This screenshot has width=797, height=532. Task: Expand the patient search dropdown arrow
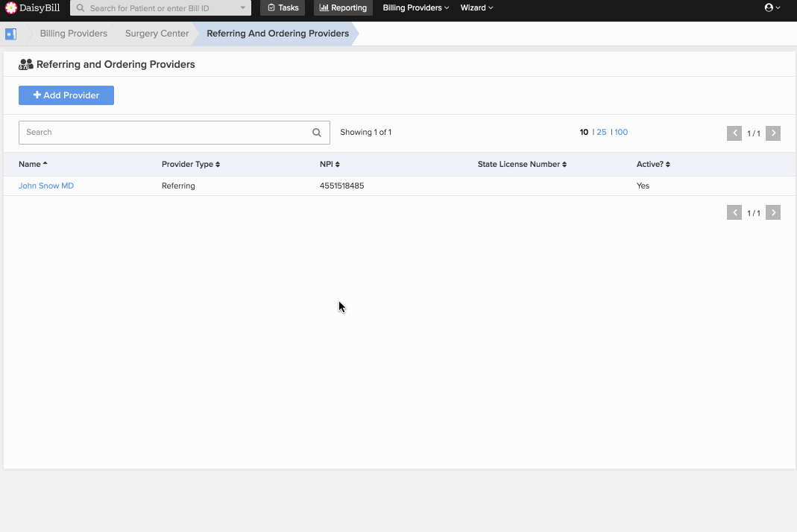pyautogui.click(x=242, y=7)
